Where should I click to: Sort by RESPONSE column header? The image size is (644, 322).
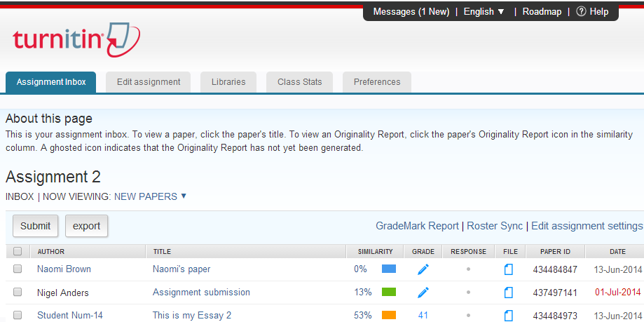tap(468, 251)
